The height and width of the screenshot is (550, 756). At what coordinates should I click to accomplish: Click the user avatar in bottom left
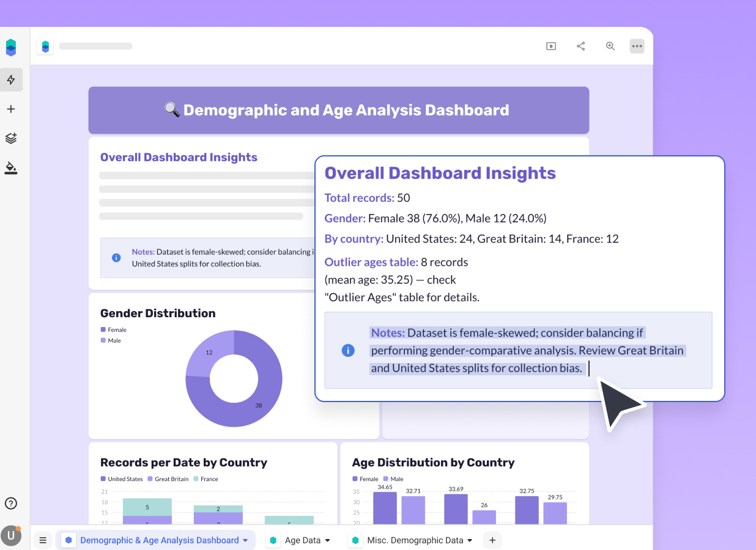tap(11, 535)
